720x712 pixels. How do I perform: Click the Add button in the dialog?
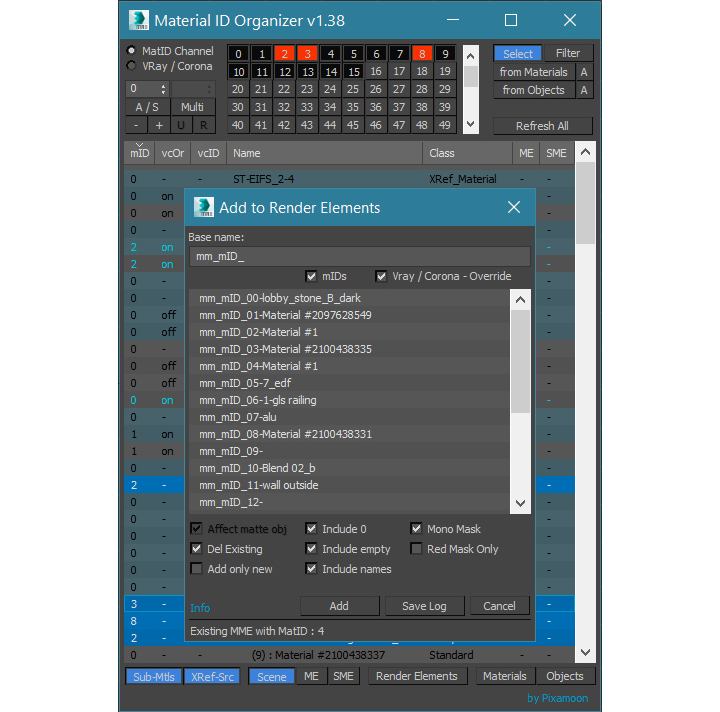[x=339, y=606]
